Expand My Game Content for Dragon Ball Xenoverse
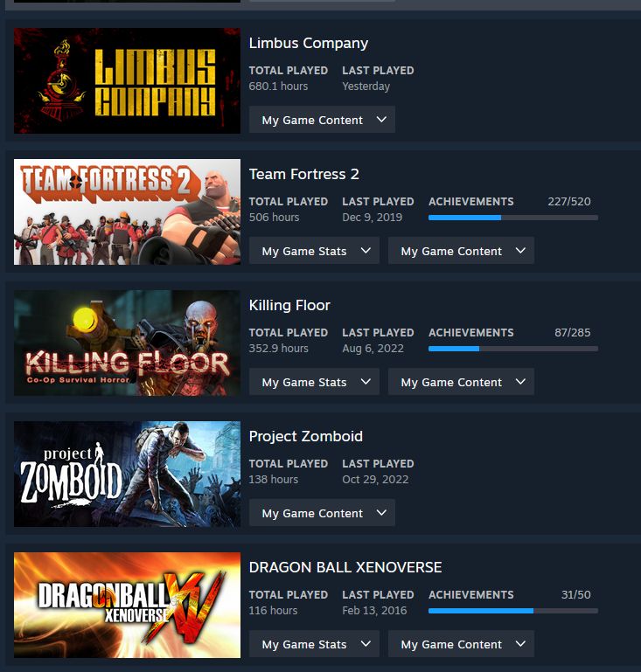Viewport: 641px width, 672px height. point(461,644)
